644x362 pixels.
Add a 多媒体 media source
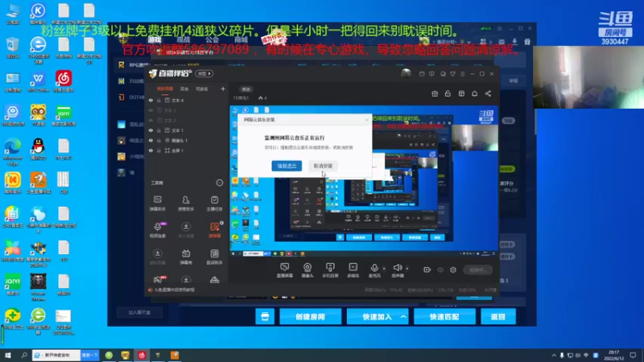[x=353, y=270]
